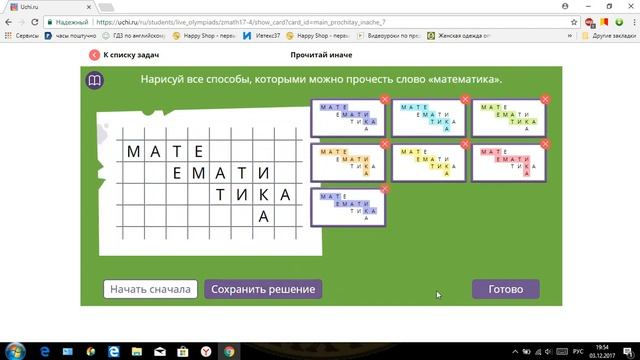Screen dimensions: 640x360
Task: Click the browser Back arrow
Action: 9,22
